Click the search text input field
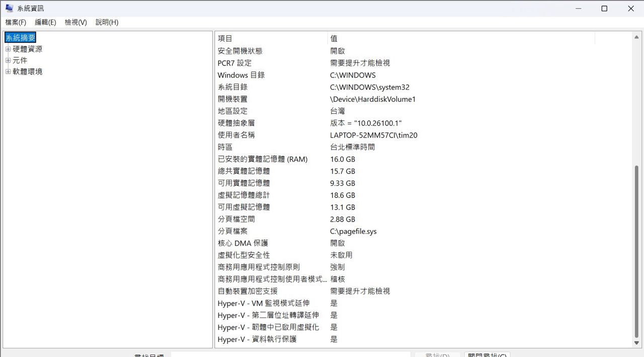Viewport: 644px width, 357px height. click(290, 354)
